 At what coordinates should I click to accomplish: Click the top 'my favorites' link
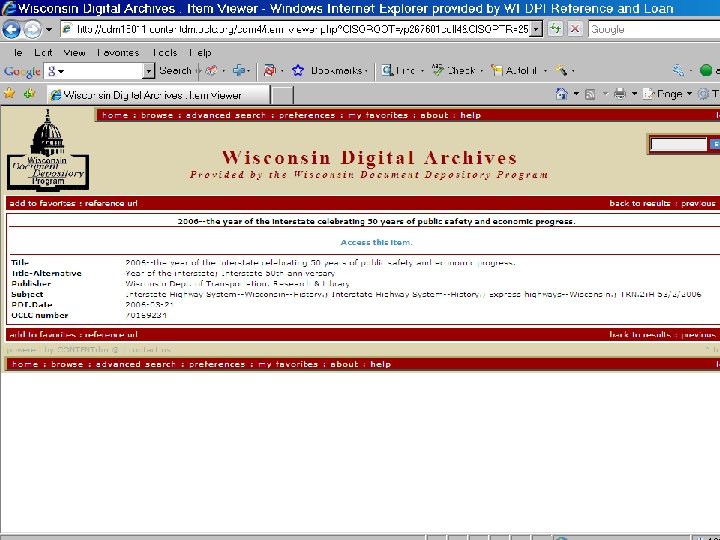(x=378, y=115)
